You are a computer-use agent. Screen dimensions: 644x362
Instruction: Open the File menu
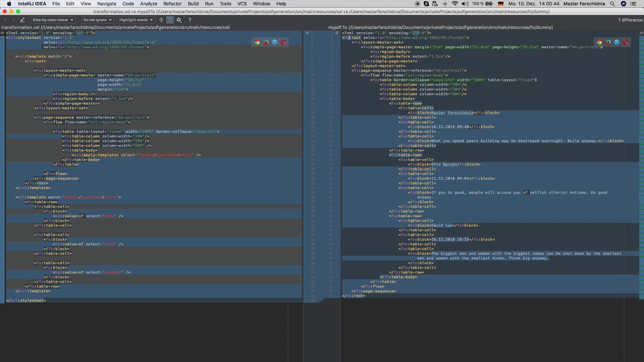56,4
